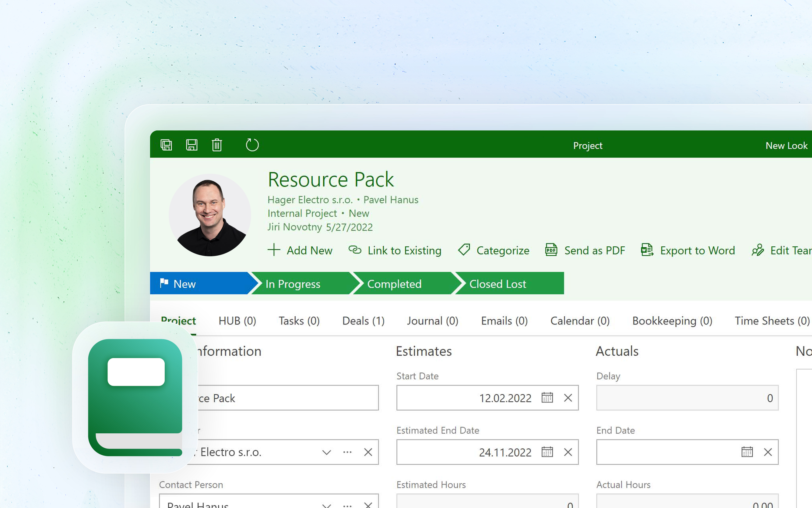Click the flag icon in New stage
Screen dimensions: 812x508
164,283
